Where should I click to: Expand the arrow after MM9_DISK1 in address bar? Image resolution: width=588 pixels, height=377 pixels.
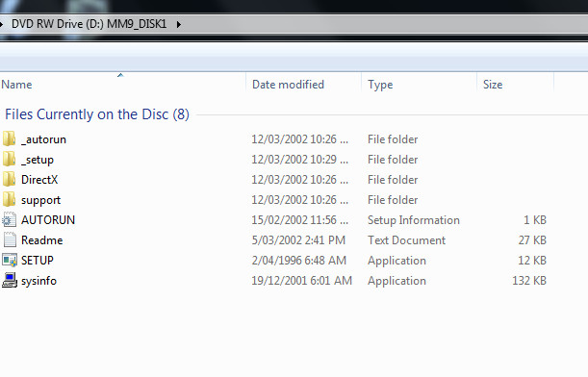pos(179,25)
